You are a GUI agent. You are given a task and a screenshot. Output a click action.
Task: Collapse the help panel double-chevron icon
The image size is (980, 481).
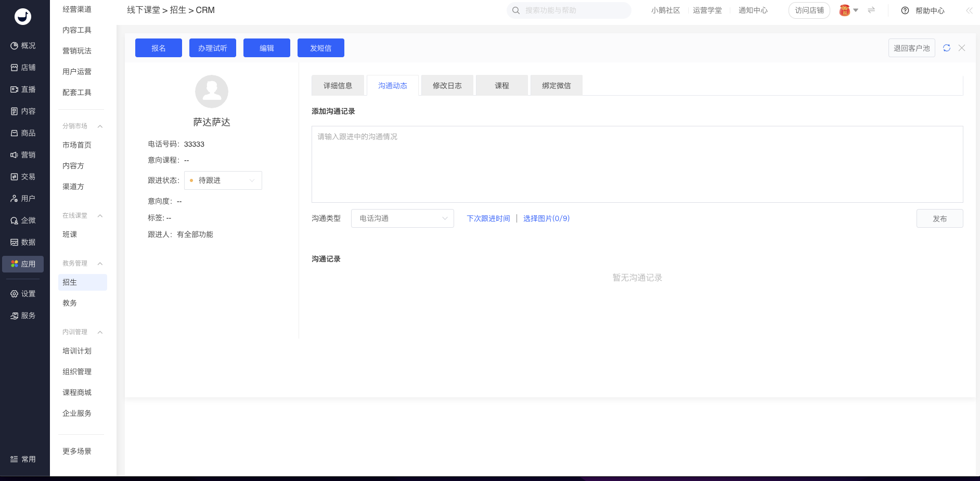point(969,10)
